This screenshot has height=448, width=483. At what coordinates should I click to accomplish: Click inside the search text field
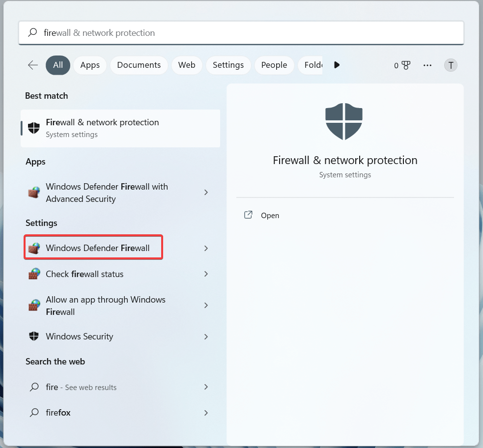pos(241,32)
